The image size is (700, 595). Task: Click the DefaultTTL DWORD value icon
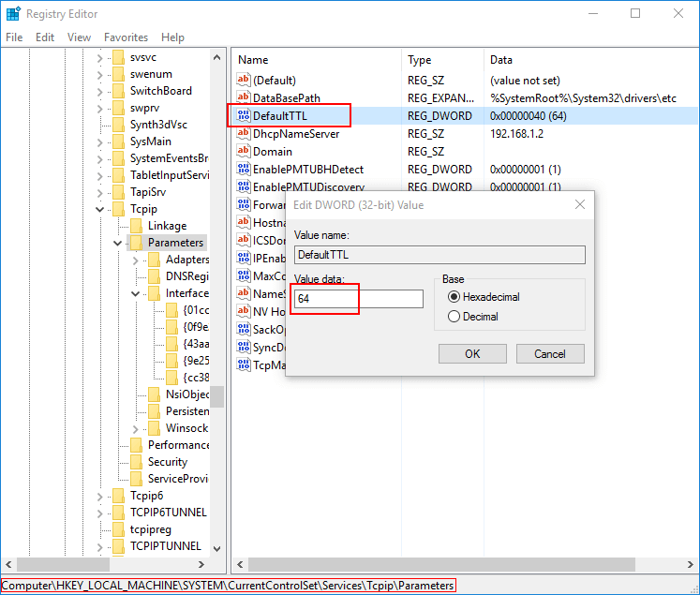[x=244, y=115]
